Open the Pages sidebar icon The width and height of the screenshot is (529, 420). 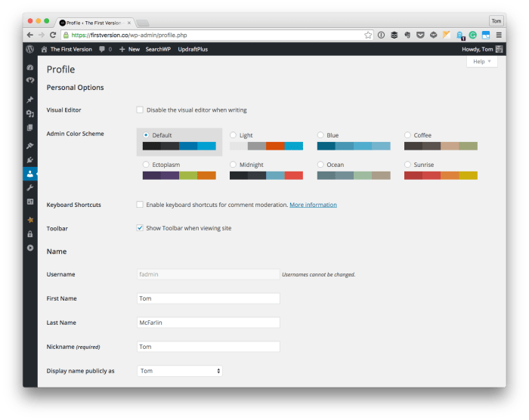(30, 128)
